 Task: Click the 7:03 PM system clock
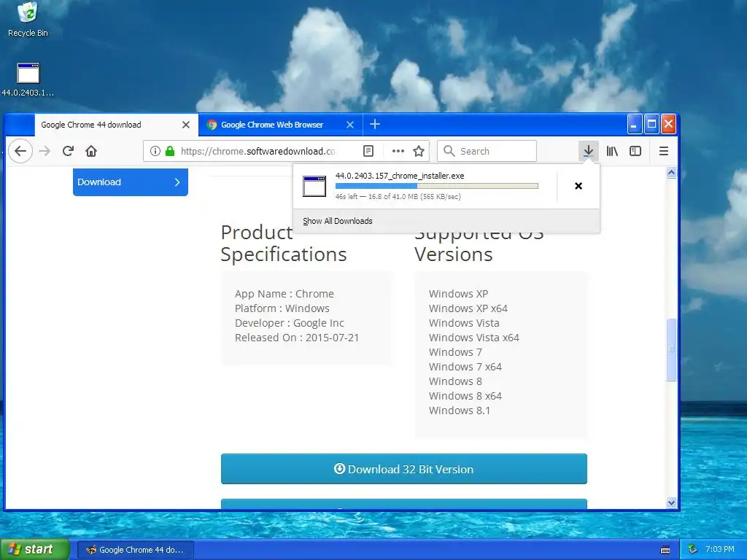click(720, 549)
